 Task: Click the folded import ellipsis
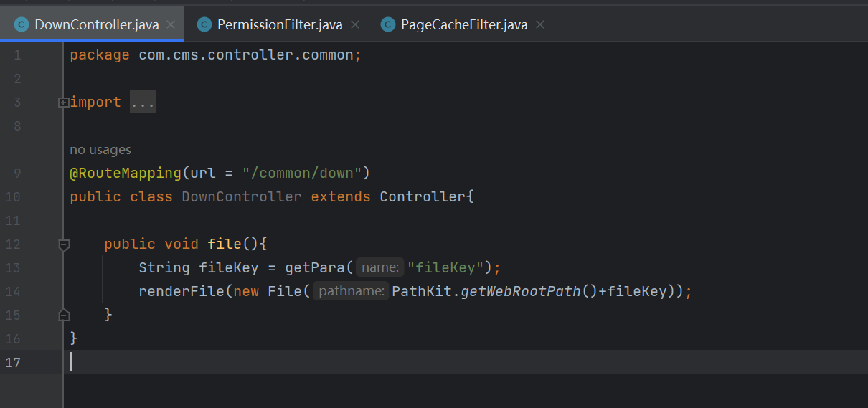click(x=143, y=103)
